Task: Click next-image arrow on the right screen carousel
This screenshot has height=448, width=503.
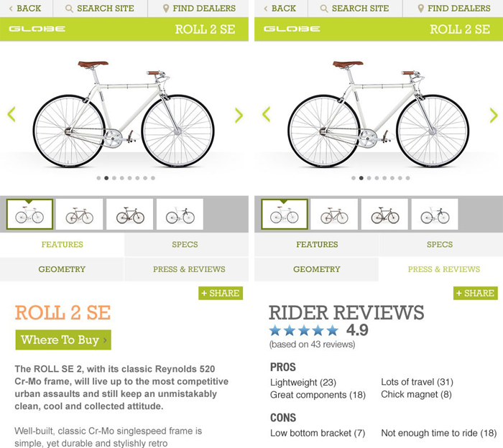Action: point(494,115)
